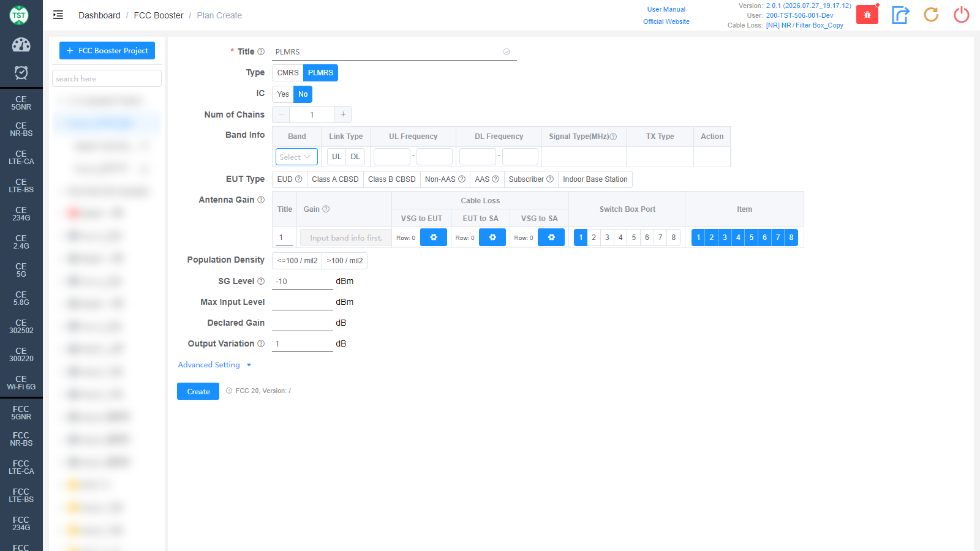Select population density >100 / mil2
The height and width of the screenshot is (551, 980).
coord(345,261)
